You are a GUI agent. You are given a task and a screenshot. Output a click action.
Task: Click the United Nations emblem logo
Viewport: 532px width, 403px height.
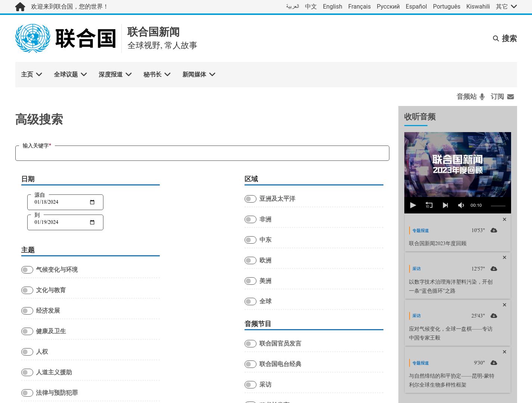pyautogui.click(x=33, y=38)
